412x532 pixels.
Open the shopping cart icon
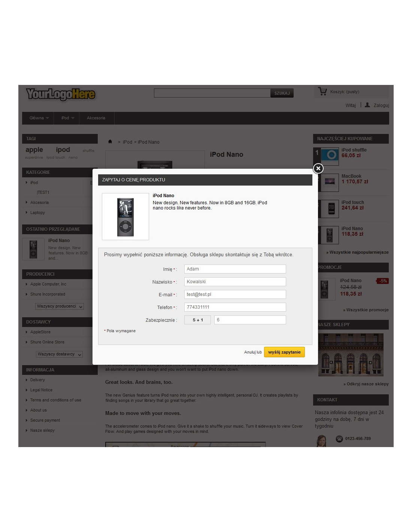(x=322, y=91)
